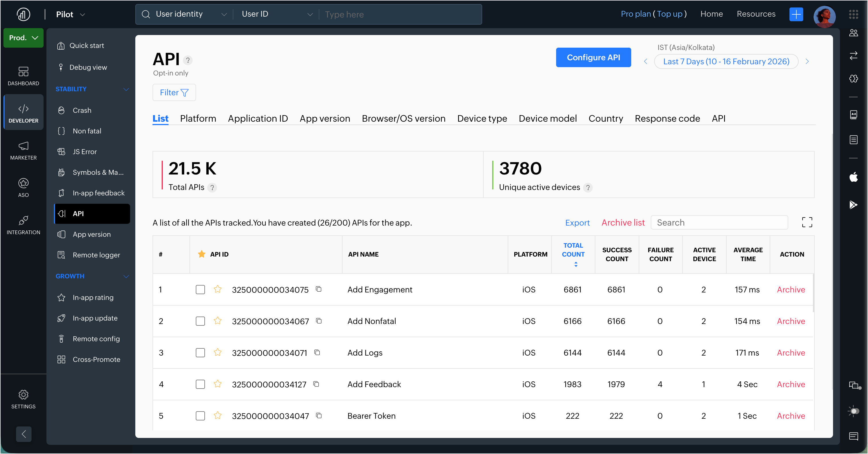Open the Prod. environment dropdown
This screenshot has height=454, width=868.
pos(23,38)
